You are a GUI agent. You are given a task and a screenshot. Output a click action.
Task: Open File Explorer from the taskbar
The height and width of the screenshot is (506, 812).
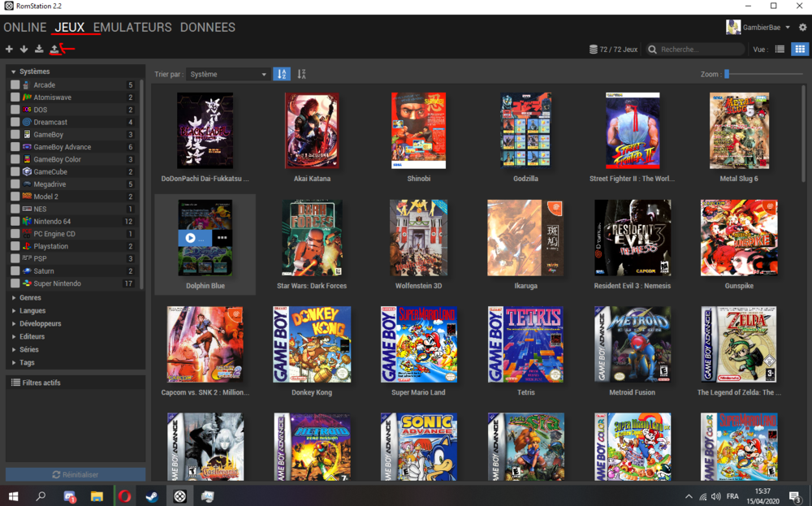coord(97,496)
